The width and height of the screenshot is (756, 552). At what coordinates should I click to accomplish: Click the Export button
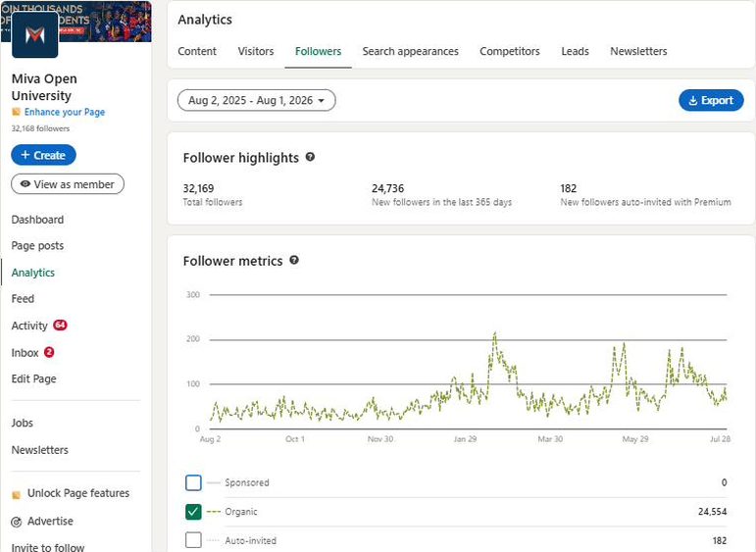[x=711, y=100]
